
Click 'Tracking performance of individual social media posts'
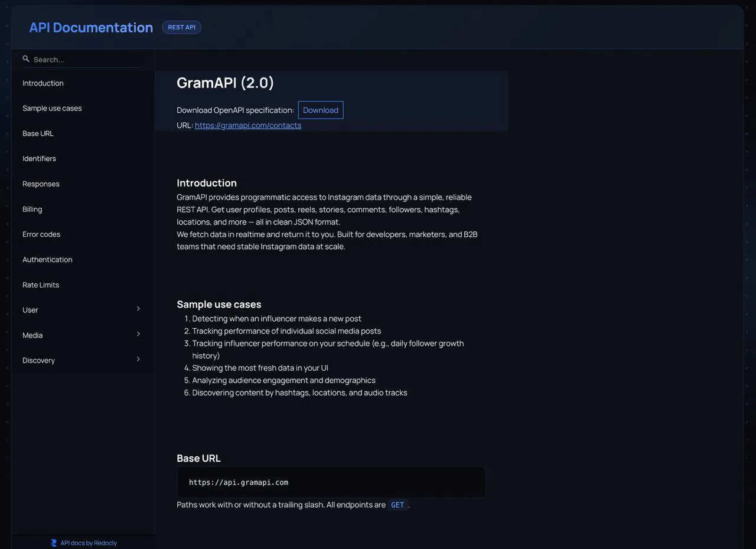[x=287, y=331]
